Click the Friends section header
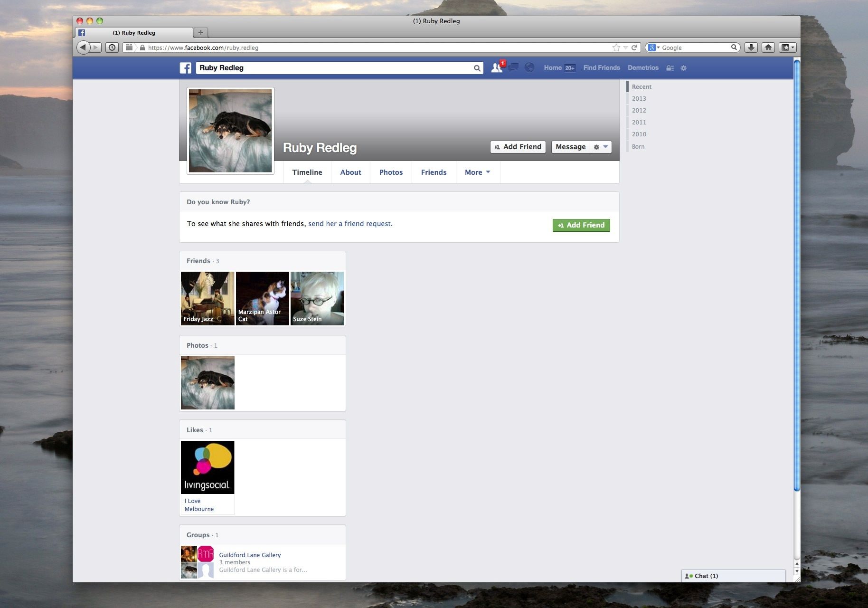The height and width of the screenshot is (608, 868). (x=198, y=261)
